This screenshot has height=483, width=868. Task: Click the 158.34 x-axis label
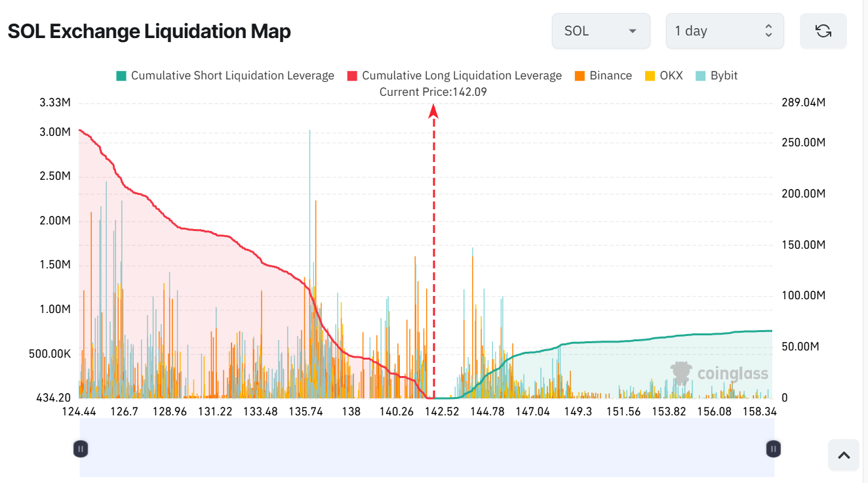pyautogui.click(x=760, y=411)
